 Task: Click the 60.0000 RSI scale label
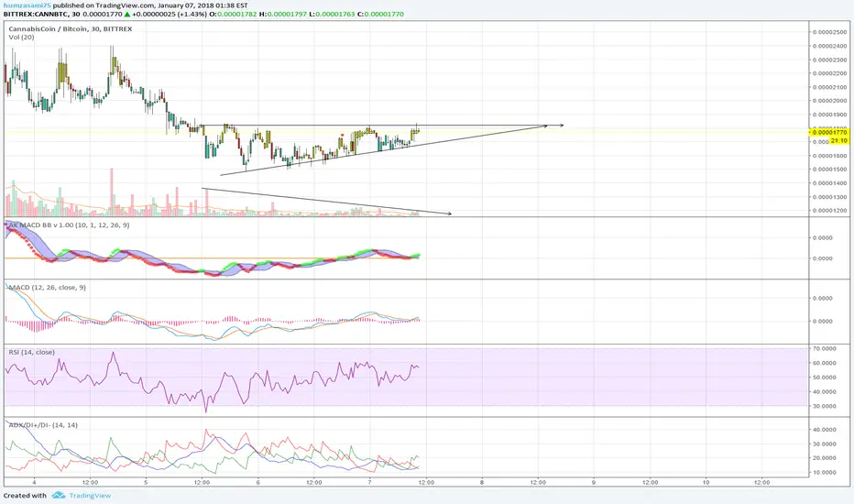[x=825, y=363]
